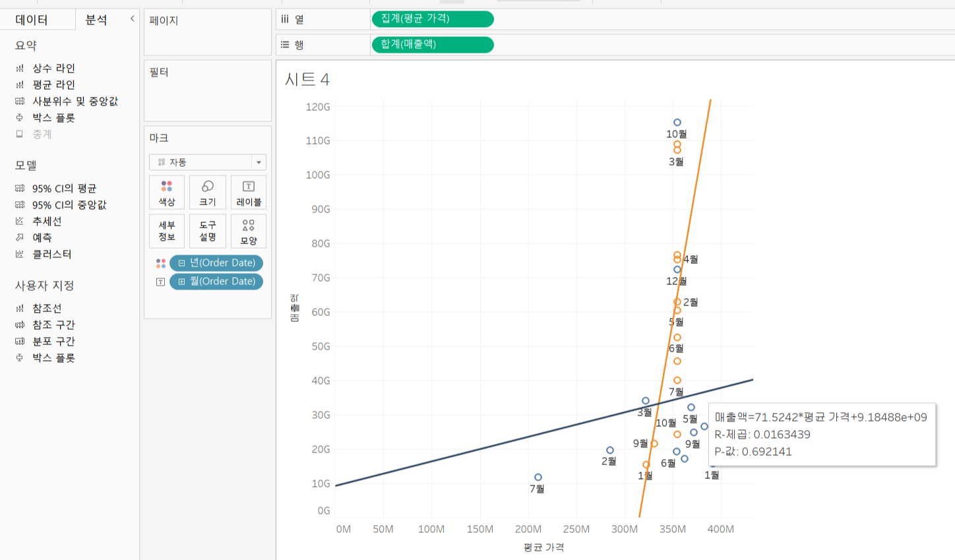Select the blue 7월 data point
The height and width of the screenshot is (560, 955).
click(538, 478)
